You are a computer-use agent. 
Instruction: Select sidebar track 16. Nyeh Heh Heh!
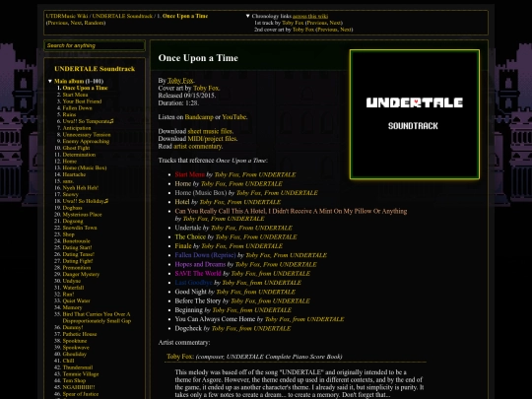81,187
